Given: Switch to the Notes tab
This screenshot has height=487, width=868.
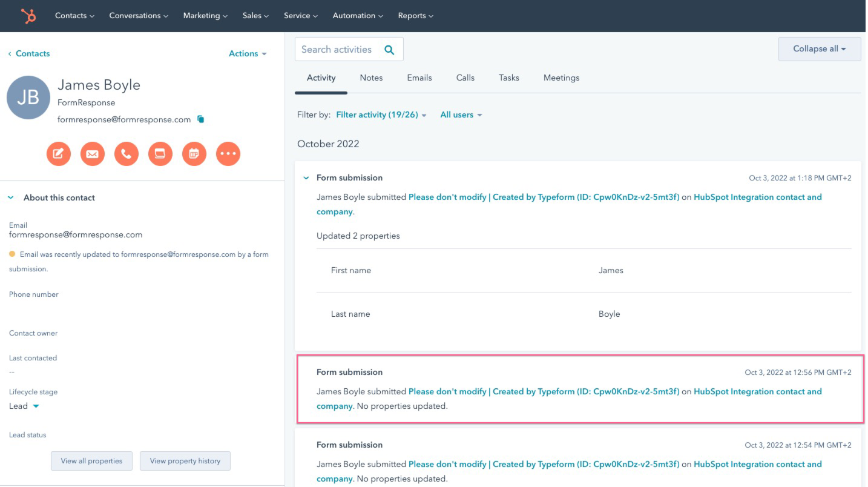Looking at the screenshot, I should (371, 78).
